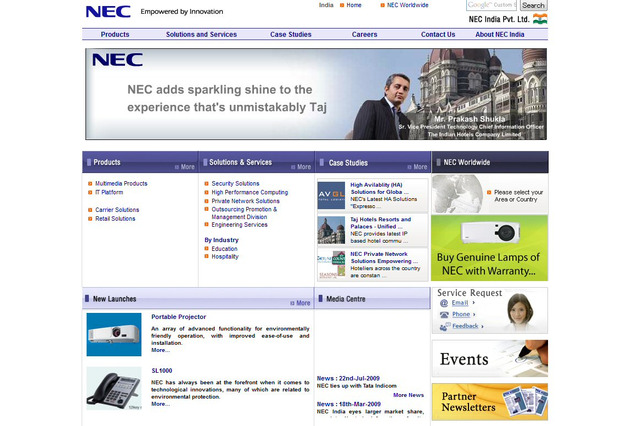The height and width of the screenshot is (426, 640).
Task: Expand More in the Products panel
Action: click(185, 167)
